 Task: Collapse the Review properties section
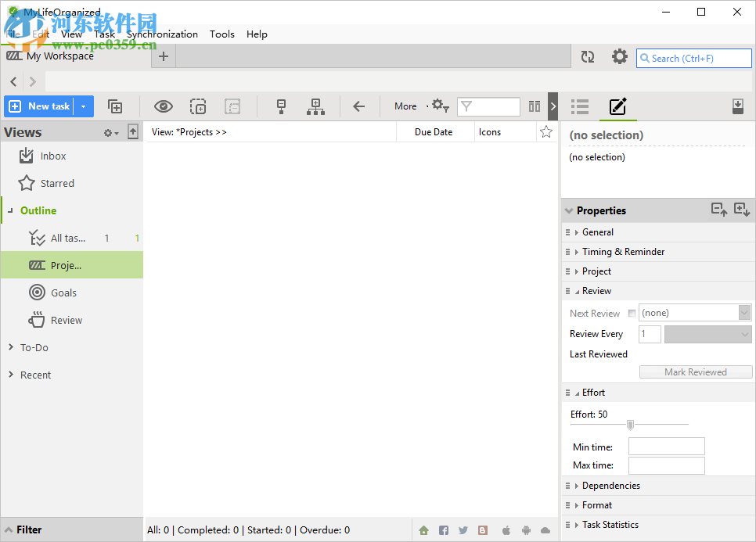(578, 290)
